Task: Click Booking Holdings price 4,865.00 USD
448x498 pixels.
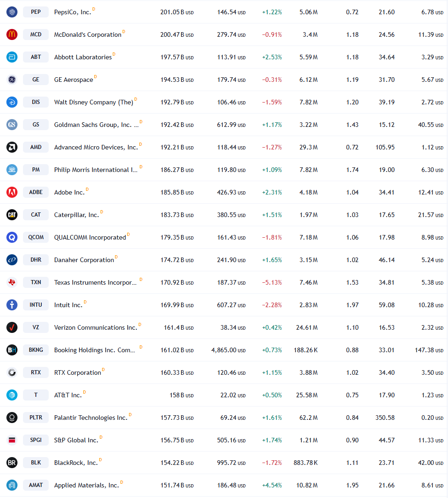Action: pos(228,350)
